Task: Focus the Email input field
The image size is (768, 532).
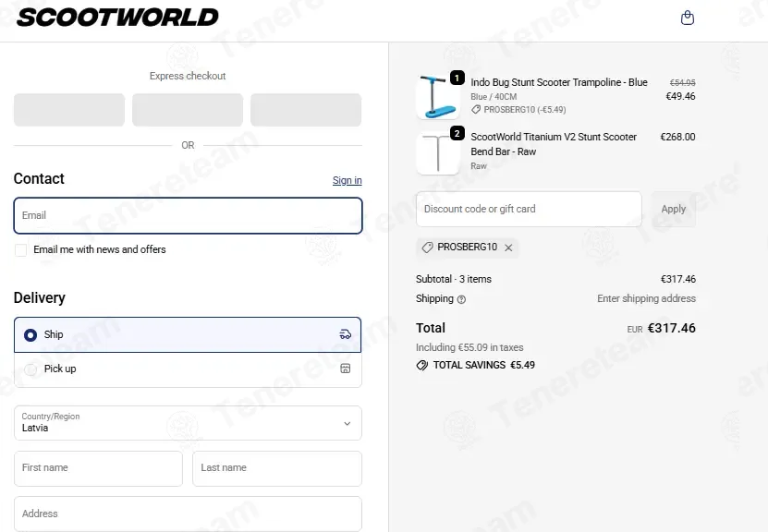Action: click(x=189, y=215)
